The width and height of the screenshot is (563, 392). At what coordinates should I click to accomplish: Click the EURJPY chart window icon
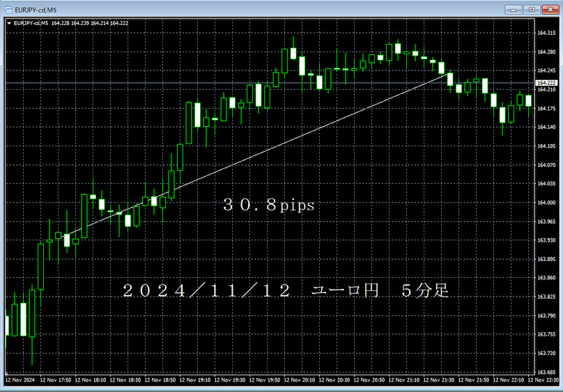coord(8,10)
